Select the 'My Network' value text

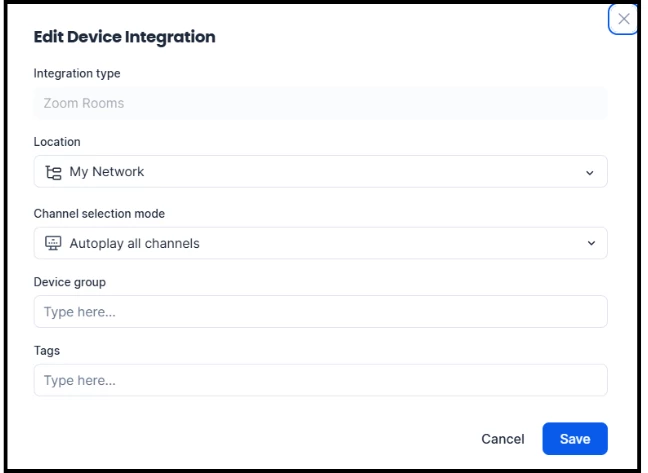pyautogui.click(x=107, y=171)
